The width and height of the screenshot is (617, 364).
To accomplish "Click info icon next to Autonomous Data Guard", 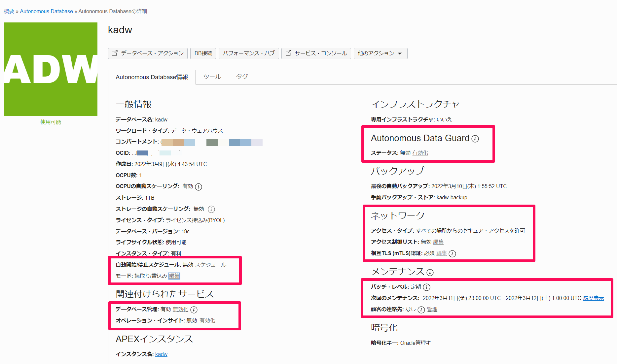I will 475,139.
